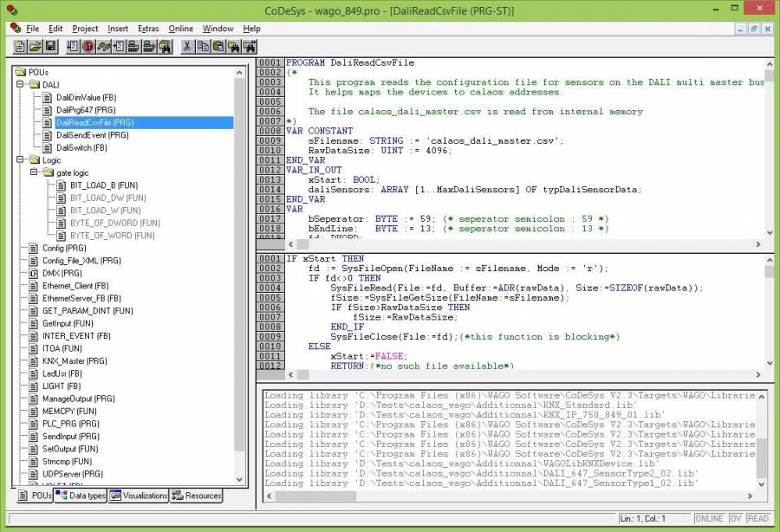Open the File menu
This screenshot has height=532, width=780.
point(32,29)
